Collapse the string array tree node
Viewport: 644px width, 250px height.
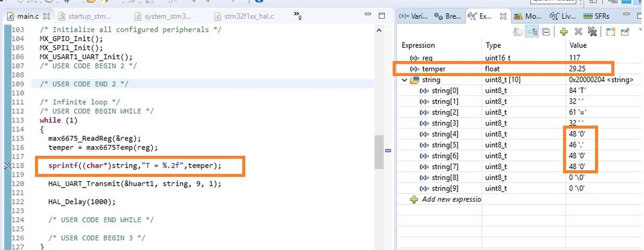[x=405, y=80]
